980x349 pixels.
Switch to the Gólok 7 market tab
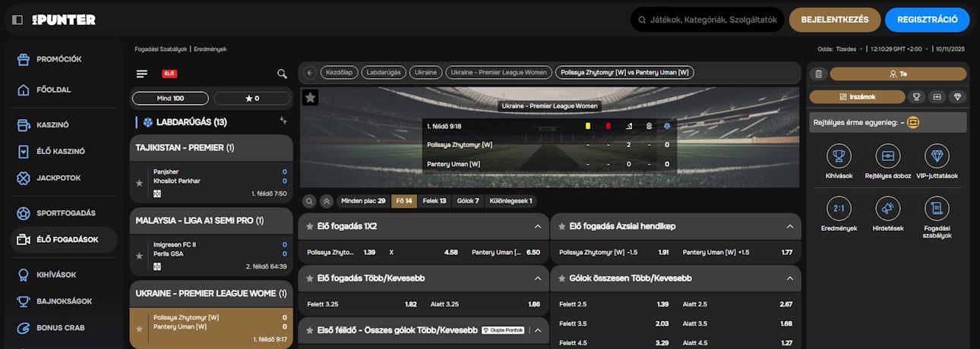[x=466, y=201]
